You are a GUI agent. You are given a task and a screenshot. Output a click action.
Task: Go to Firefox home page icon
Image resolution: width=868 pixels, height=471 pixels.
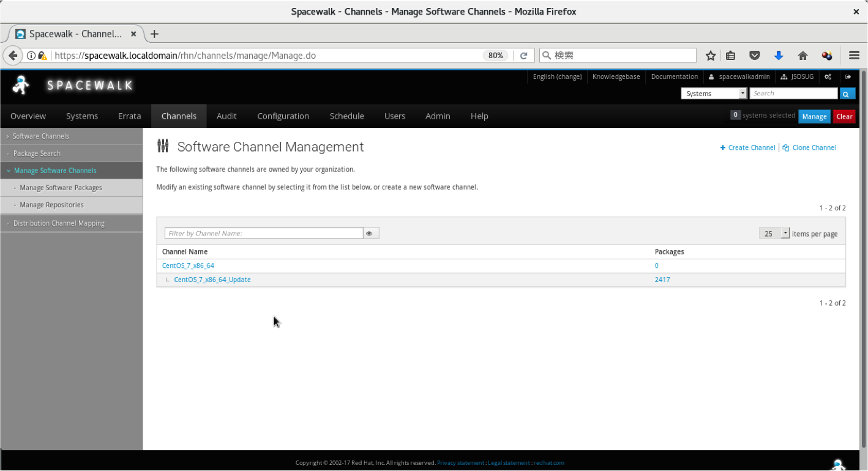click(803, 56)
